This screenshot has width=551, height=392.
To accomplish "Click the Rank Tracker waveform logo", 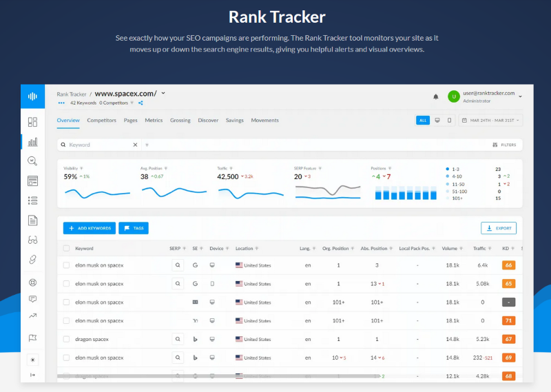I will (x=32, y=96).
